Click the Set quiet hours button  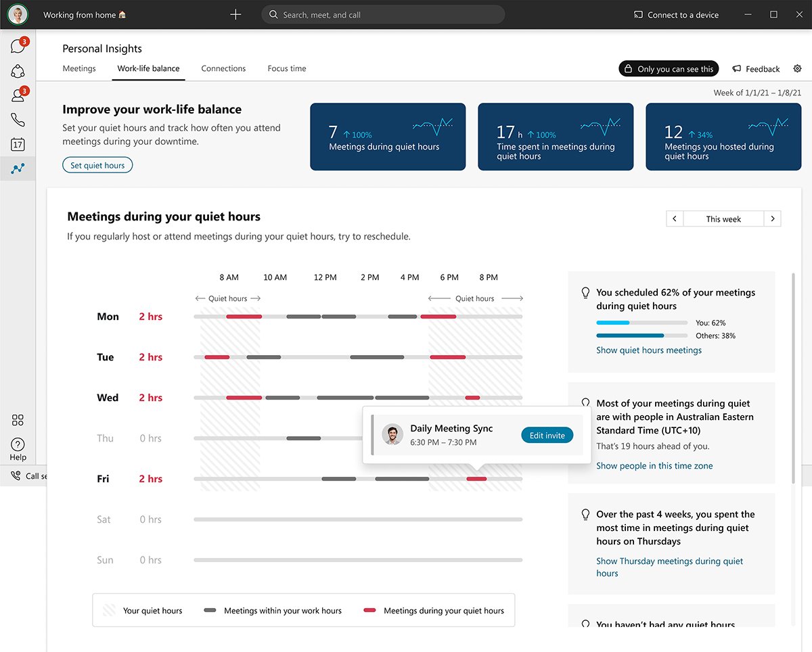[x=97, y=164]
